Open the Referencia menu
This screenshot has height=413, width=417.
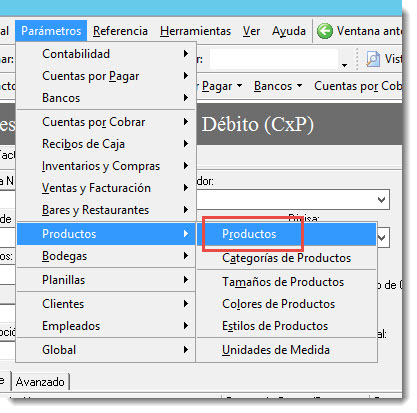(x=120, y=31)
